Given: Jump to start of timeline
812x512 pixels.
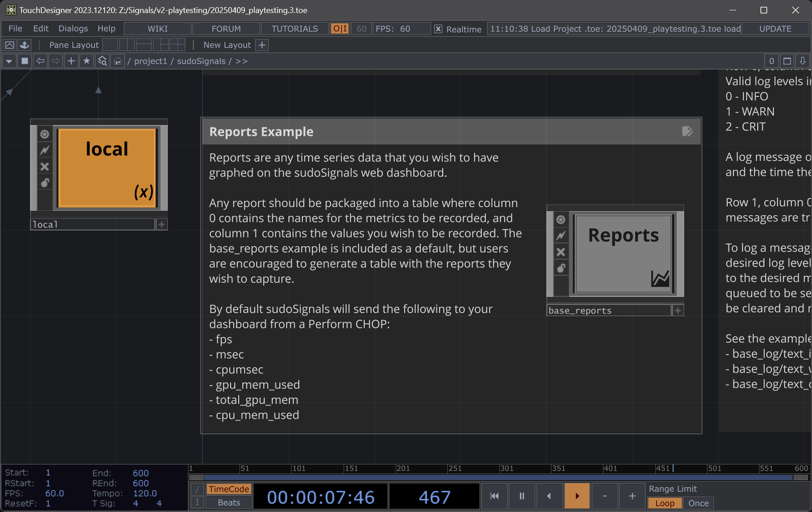Looking at the screenshot, I should pyautogui.click(x=494, y=496).
